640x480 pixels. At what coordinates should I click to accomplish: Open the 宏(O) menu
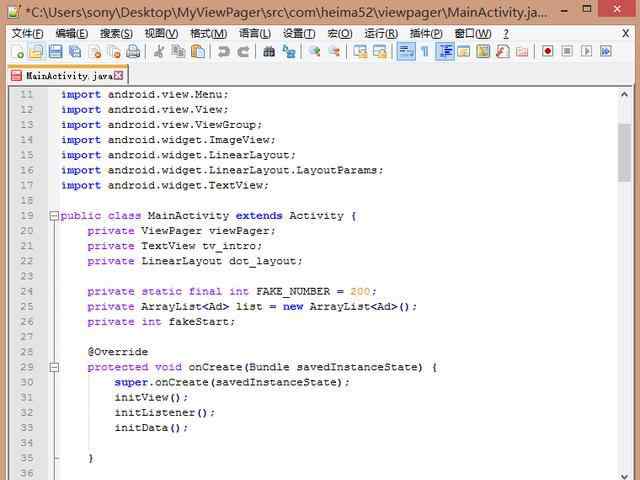pos(340,33)
